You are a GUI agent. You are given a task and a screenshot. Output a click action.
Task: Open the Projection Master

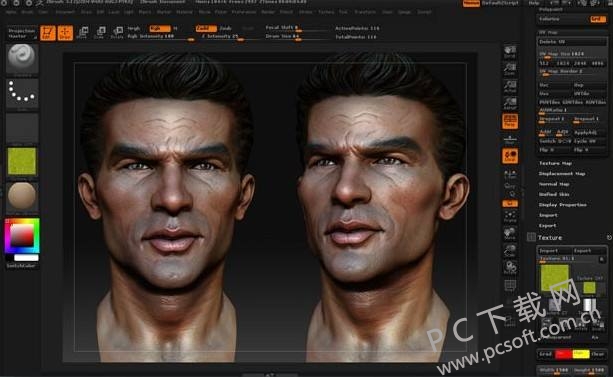(22, 33)
